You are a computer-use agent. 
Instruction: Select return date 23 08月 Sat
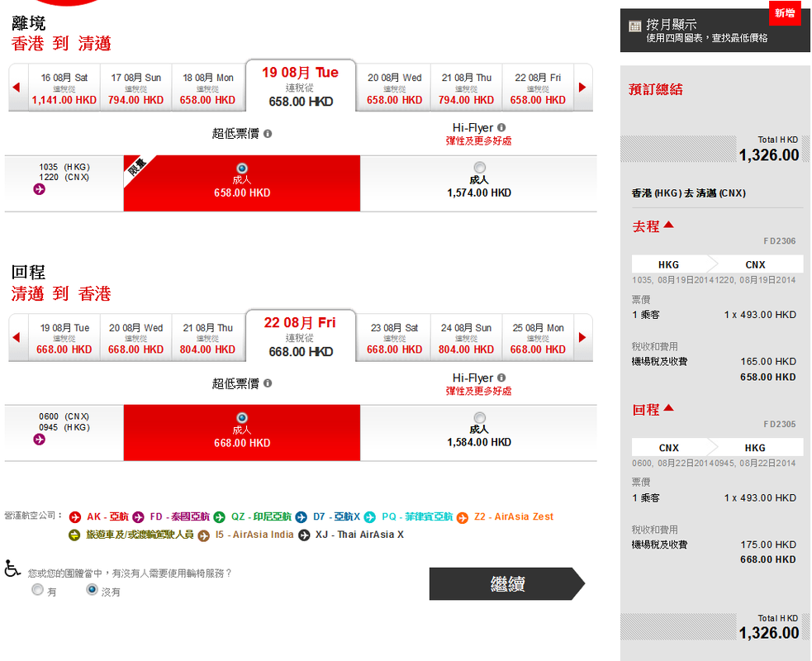pyautogui.click(x=394, y=338)
